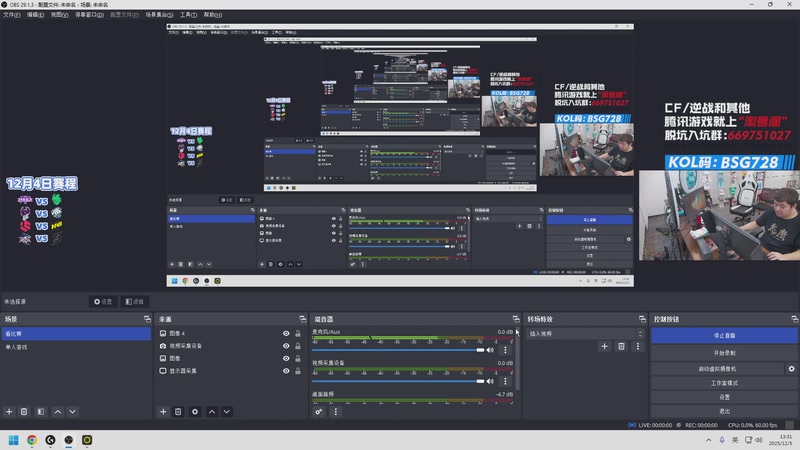Open the transition type dropdown 插入视频
800x450 pixels.
pos(585,334)
